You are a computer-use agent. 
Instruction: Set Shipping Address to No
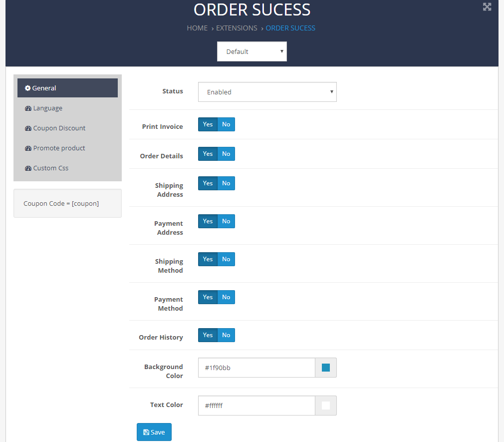226,183
